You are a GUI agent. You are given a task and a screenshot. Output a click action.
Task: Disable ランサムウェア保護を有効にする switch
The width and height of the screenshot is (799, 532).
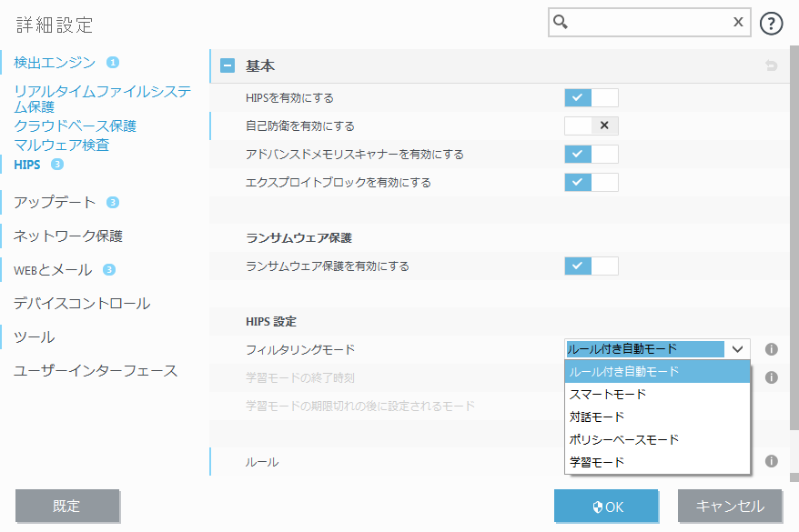[x=591, y=266]
